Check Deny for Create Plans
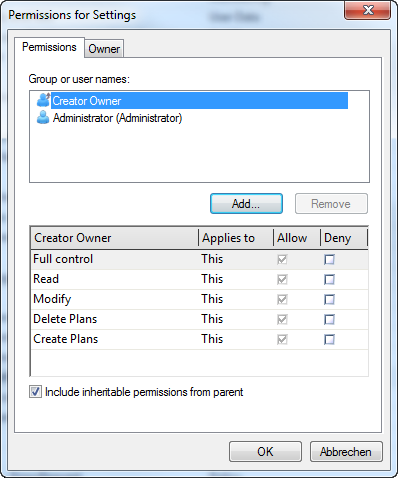 pos(329,339)
